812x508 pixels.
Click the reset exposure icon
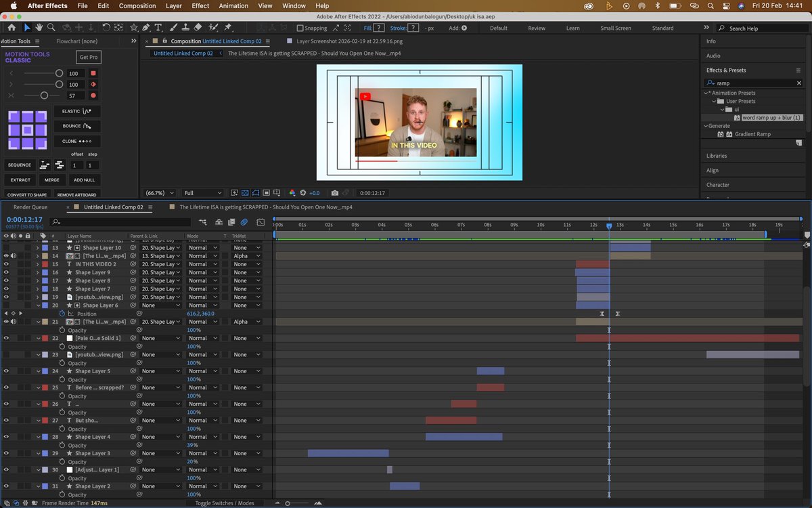(x=303, y=193)
